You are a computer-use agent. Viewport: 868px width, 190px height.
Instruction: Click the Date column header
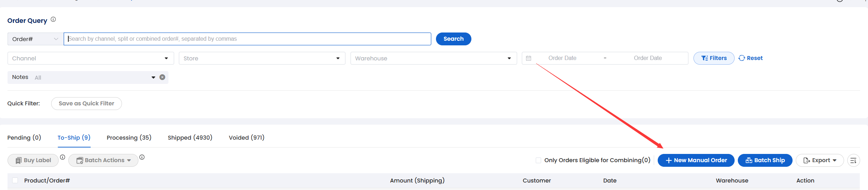point(610,181)
